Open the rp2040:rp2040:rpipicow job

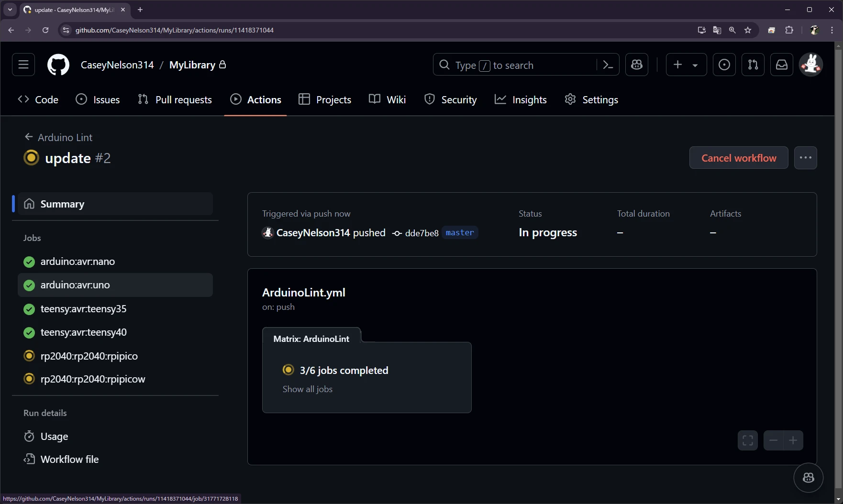[115, 379]
